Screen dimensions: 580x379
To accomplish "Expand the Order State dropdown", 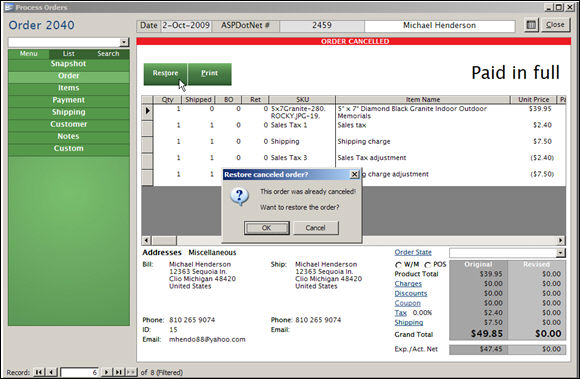I will 561,253.
